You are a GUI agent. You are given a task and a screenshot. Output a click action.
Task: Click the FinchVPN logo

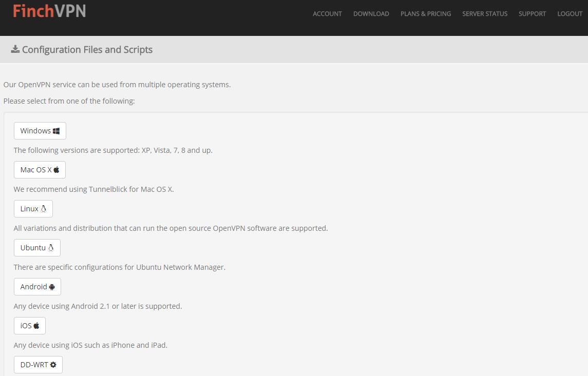click(x=49, y=11)
